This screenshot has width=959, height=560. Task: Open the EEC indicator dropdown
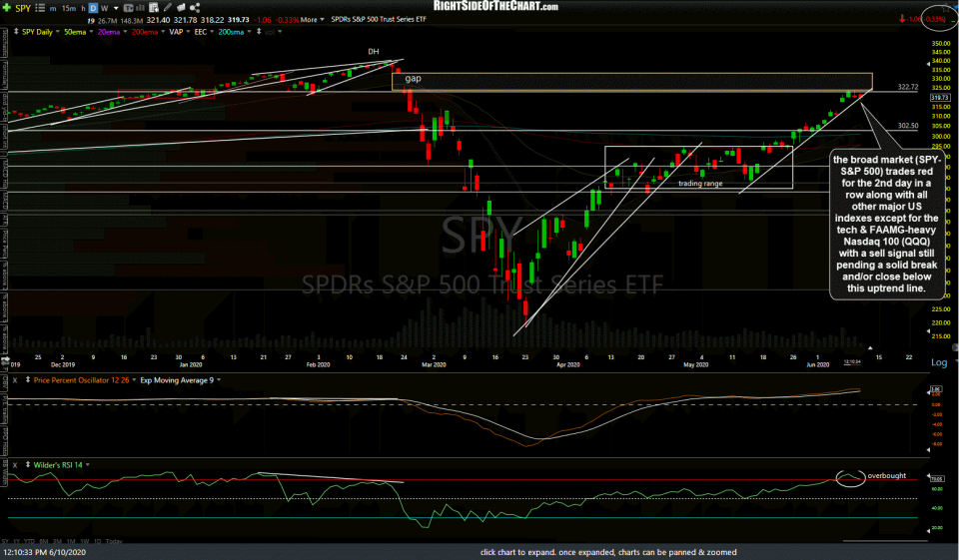[x=212, y=32]
